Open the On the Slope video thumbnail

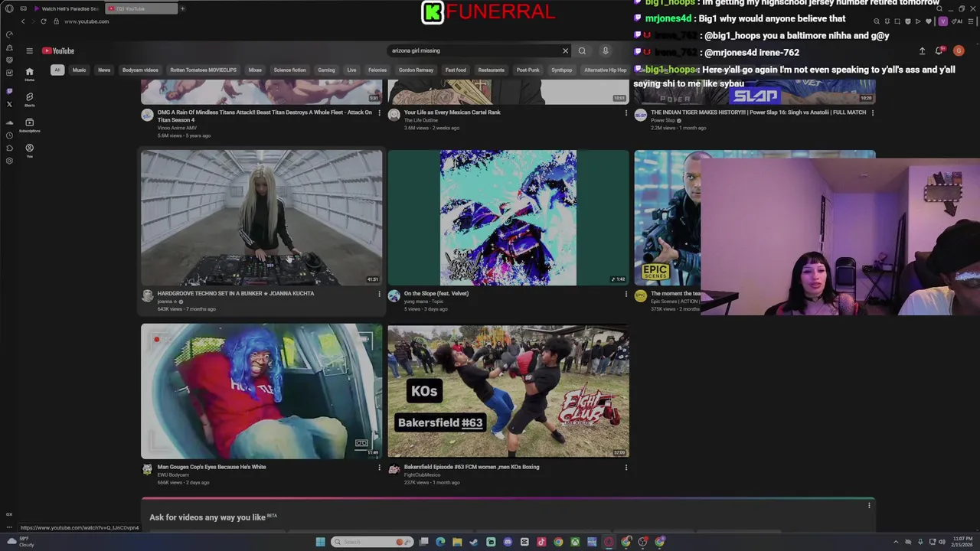click(508, 217)
